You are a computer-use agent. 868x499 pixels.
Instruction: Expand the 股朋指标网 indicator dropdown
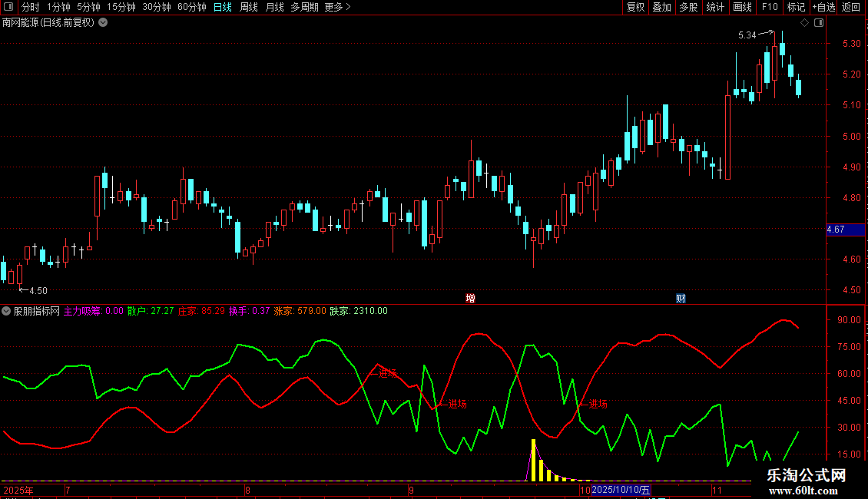pos(6,311)
